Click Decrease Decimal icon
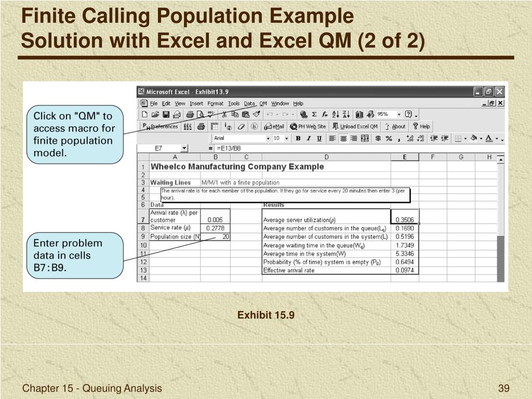The height and width of the screenshot is (399, 532). (x=421, y=138)
